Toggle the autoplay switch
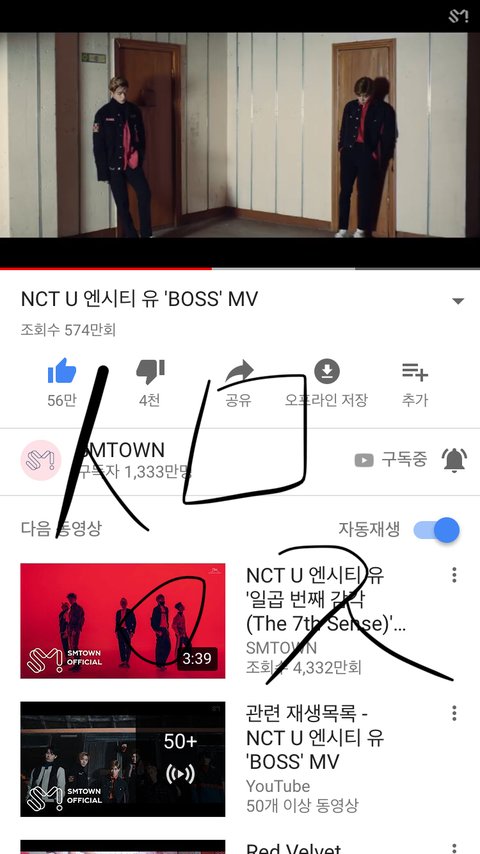 [436, 530]
